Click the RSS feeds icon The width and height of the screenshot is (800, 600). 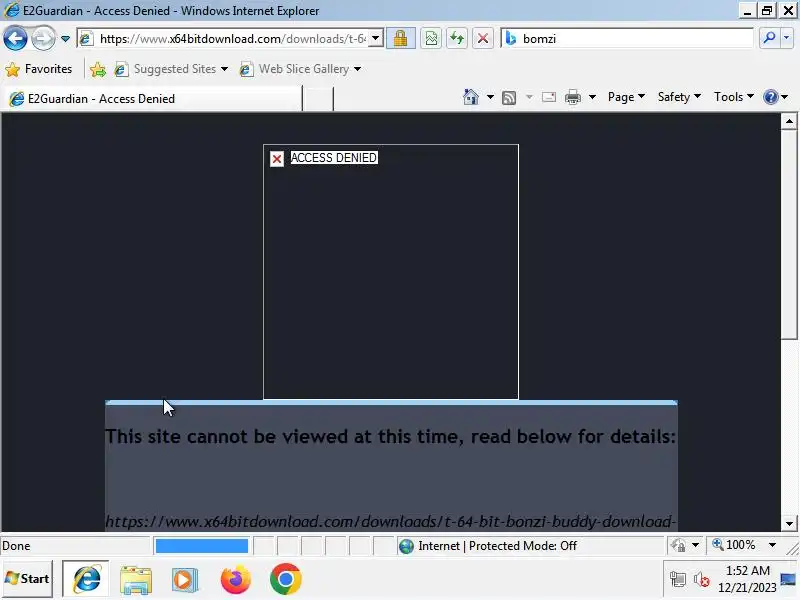pyautogui.click(x=509, y=97)
